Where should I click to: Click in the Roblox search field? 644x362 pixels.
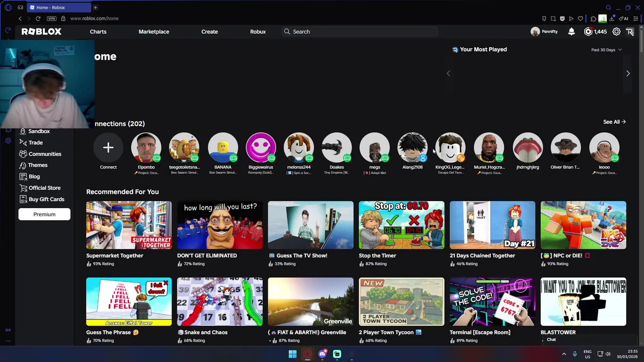pos(360,32)
